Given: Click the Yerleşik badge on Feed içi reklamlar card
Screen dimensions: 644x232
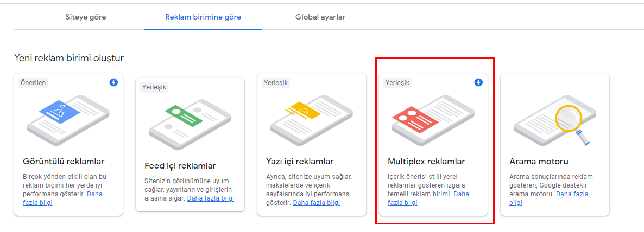Looking at the screenshot, I should 155,87.
